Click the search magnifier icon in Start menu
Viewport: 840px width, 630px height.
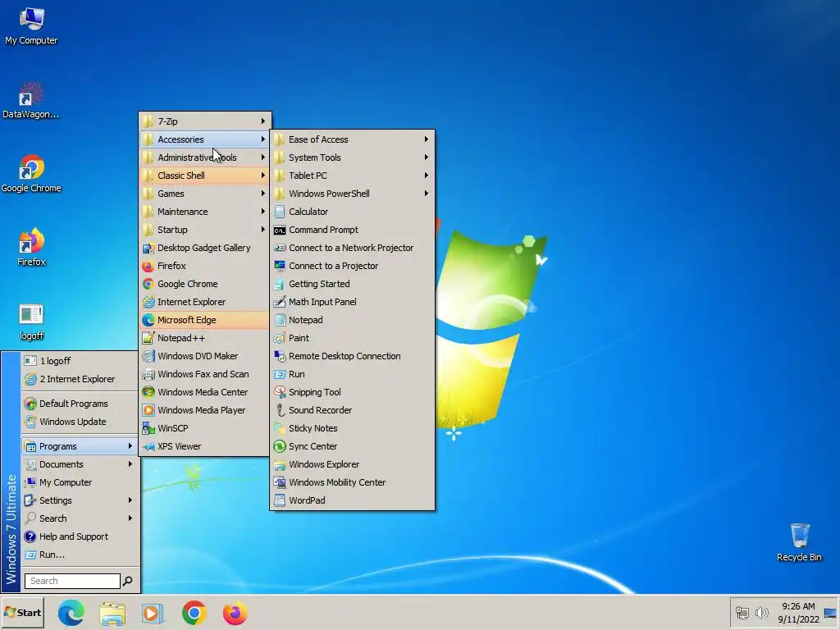point(127,581)
